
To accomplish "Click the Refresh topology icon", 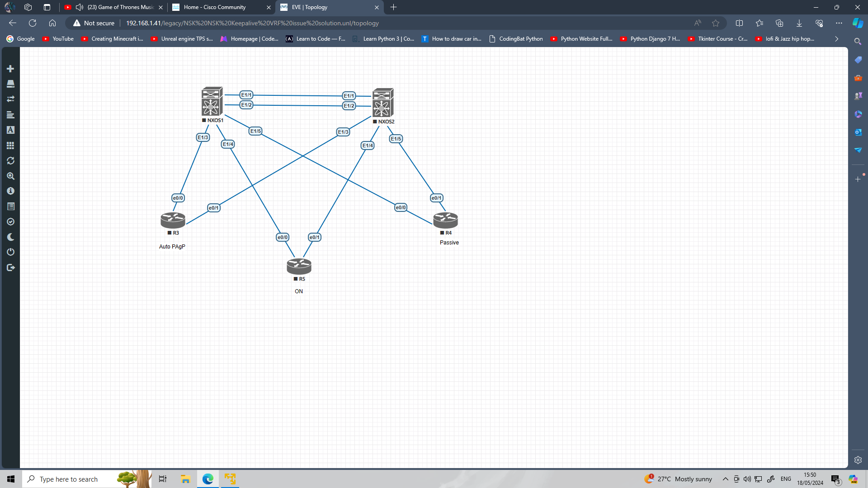I will [x=10, y=160].
